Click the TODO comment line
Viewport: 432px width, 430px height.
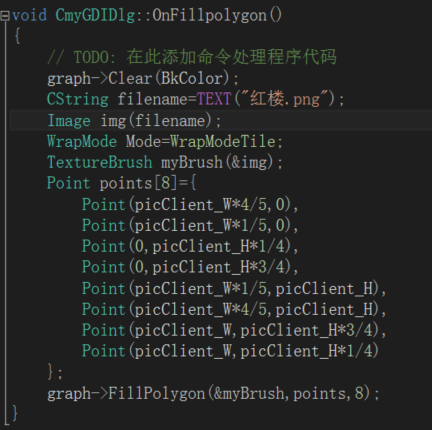click(192, 57)
